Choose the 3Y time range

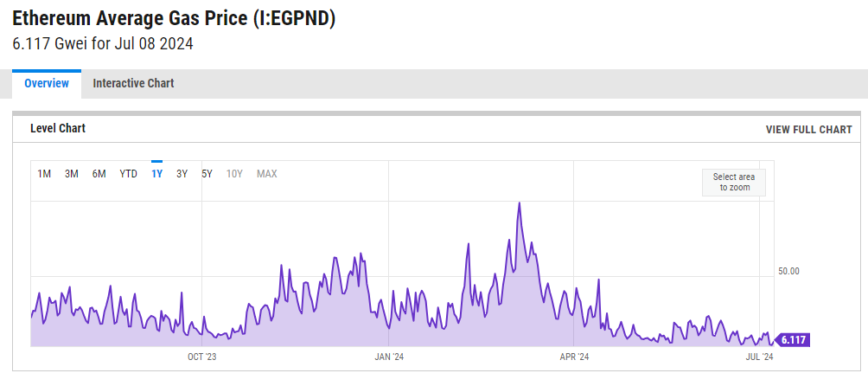tap(182, 174)
